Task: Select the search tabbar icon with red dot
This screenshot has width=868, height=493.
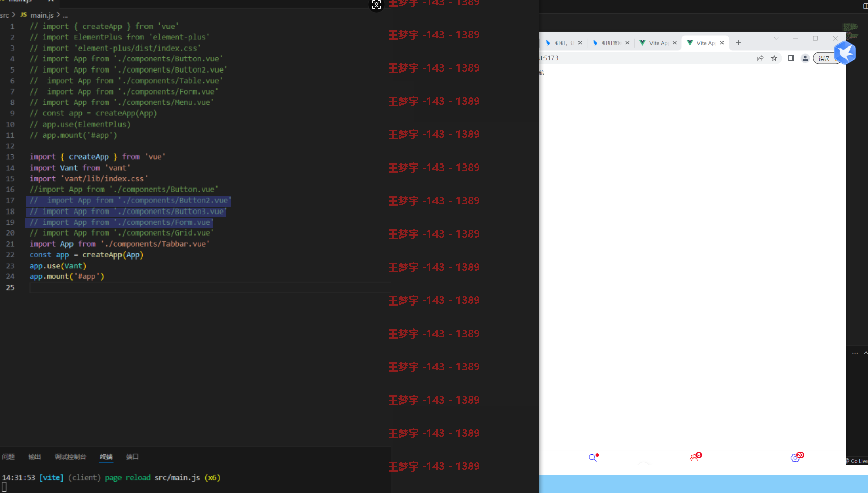Action: [593, 458]
